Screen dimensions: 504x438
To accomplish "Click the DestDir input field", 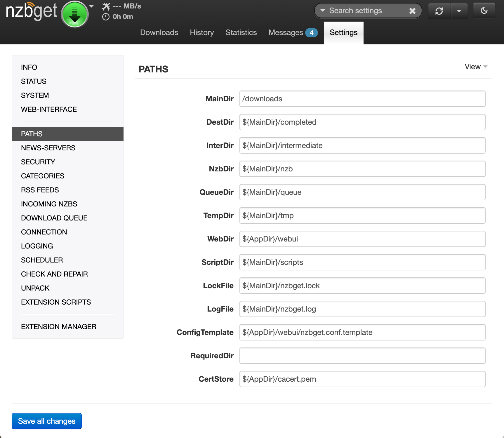I will (x=362, y=122).
